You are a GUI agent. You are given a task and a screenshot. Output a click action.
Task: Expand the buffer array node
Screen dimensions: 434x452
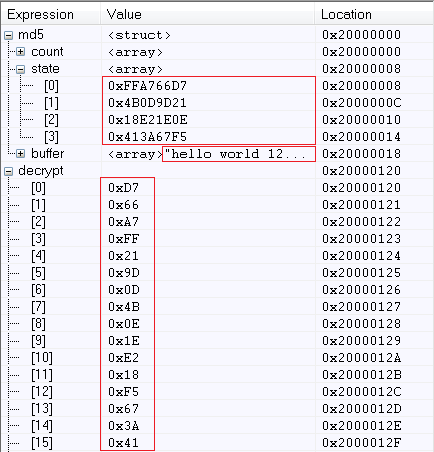point(21,154)
